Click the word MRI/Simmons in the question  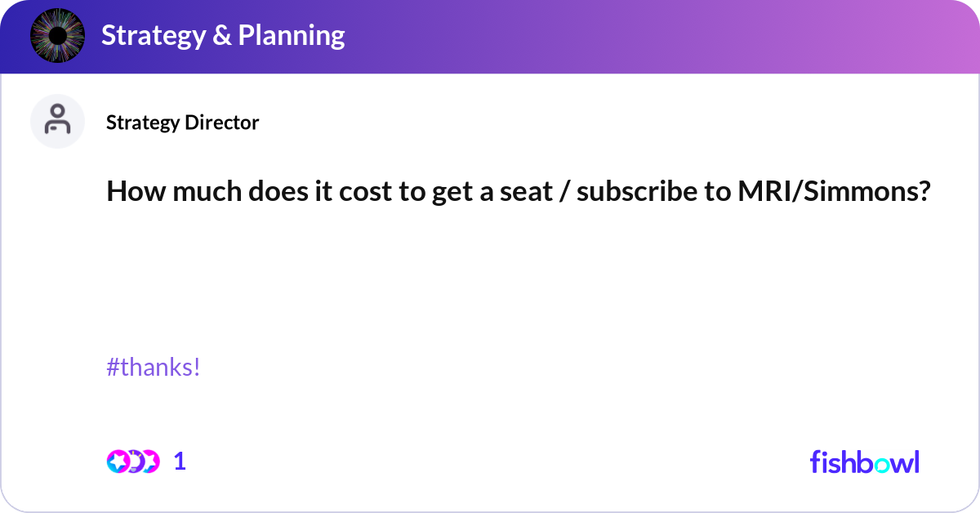(x=835, y=191)
